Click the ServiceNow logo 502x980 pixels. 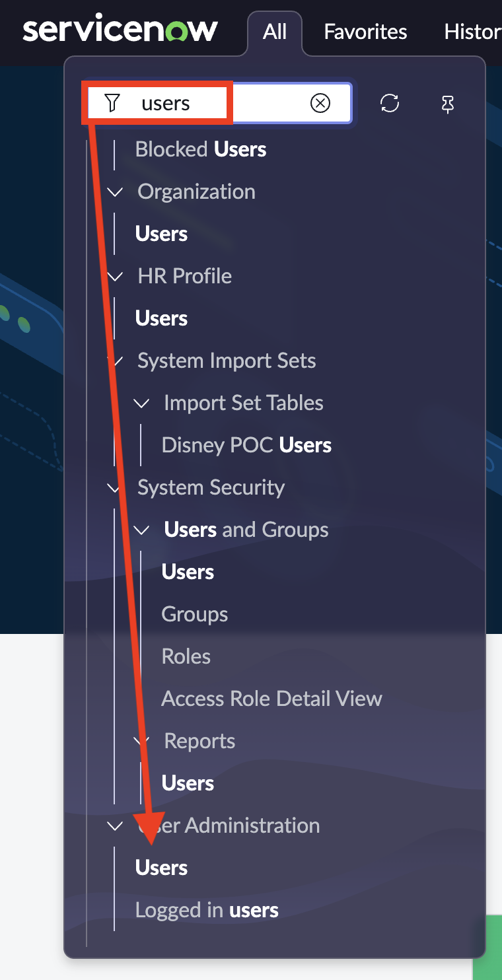point(120,30)
